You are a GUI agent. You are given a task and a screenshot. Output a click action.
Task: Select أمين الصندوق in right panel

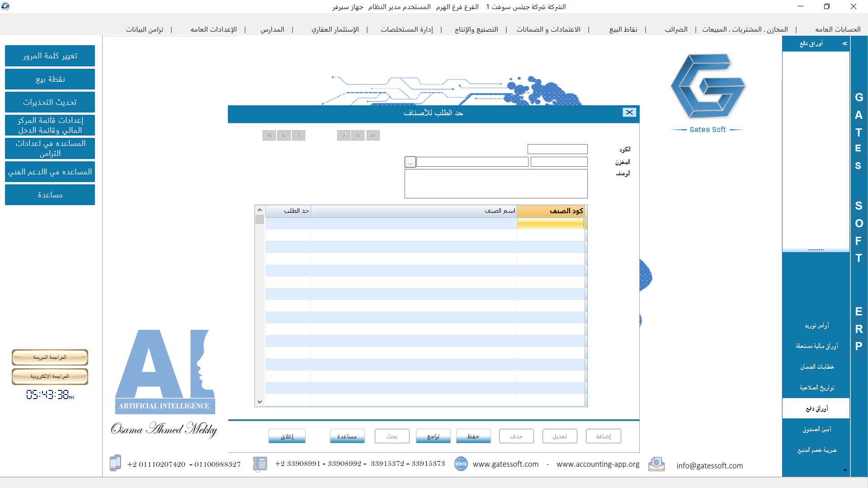click(x=816, y=429)
